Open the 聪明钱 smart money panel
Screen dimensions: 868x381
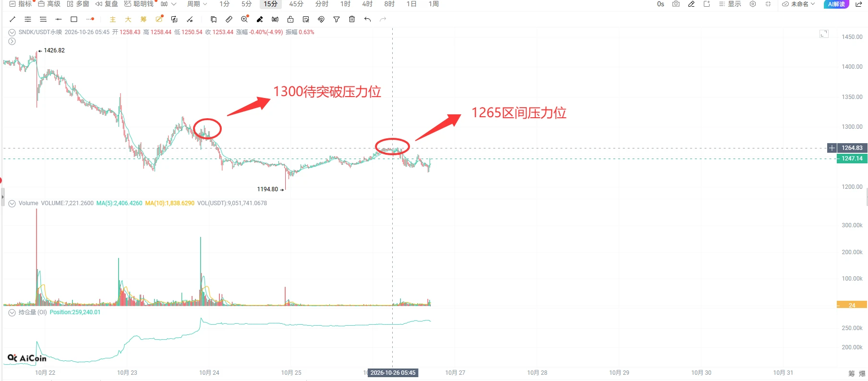[x=139, y=4]
